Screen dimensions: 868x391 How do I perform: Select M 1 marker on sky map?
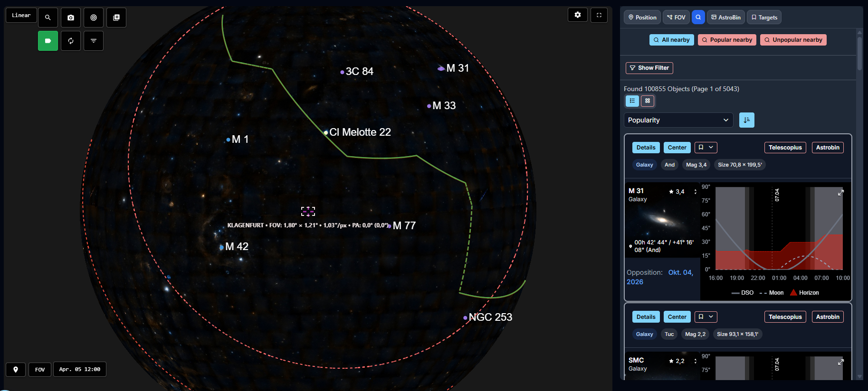click(x=229, y=140)
